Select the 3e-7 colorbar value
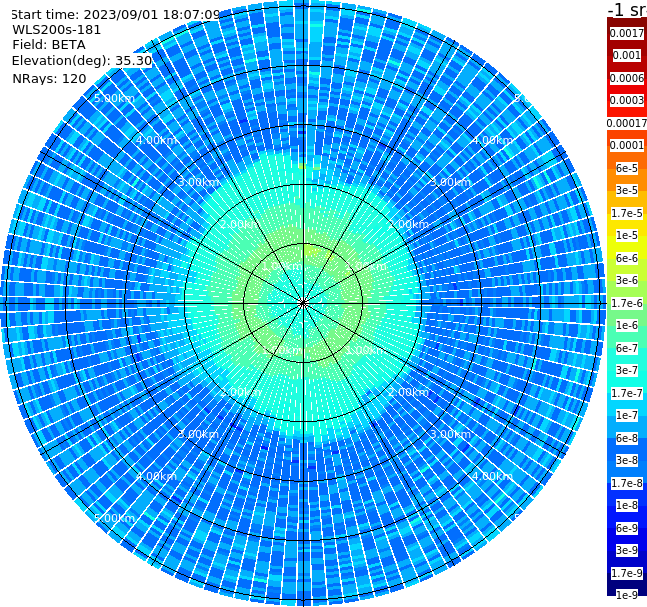Screen dimensions: 647x607 627,370
